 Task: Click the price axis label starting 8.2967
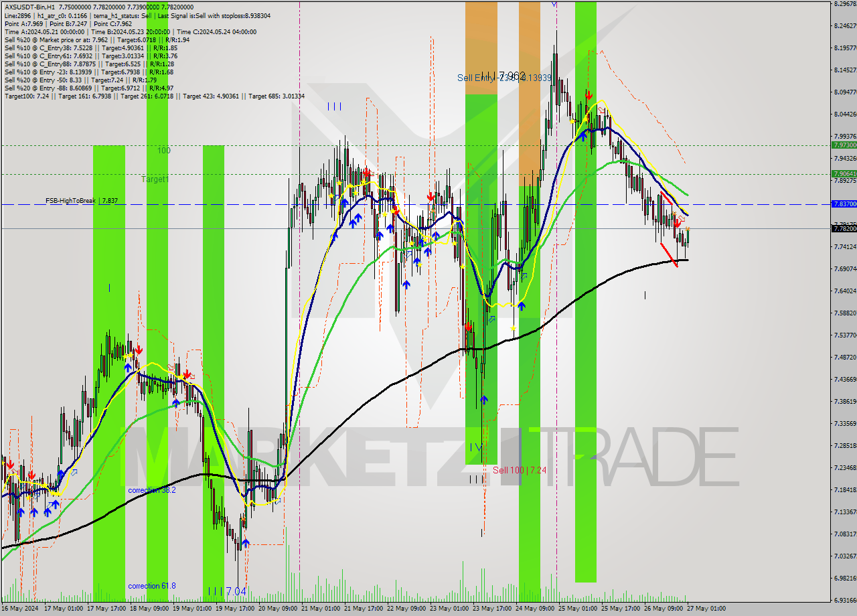(845, 3)
